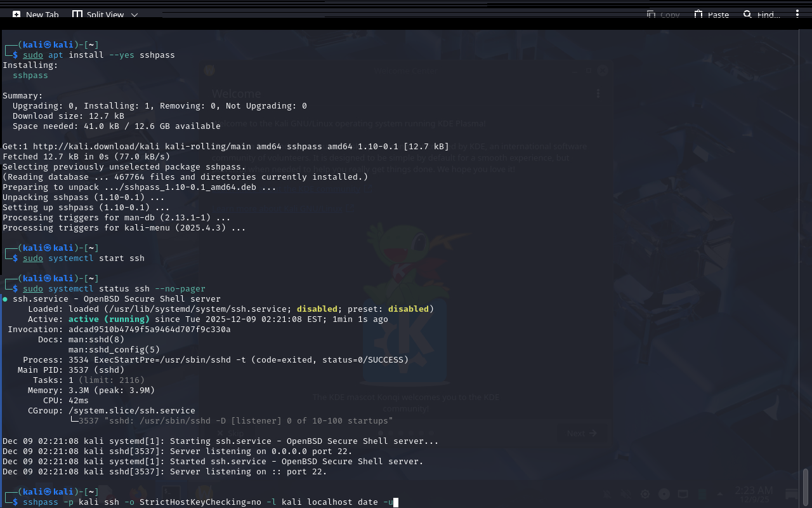Image resolution: width=812 pixels, height=508 pixels.
Task: Open the three-dot hamburger menu
Action: (x=797, y=15)
